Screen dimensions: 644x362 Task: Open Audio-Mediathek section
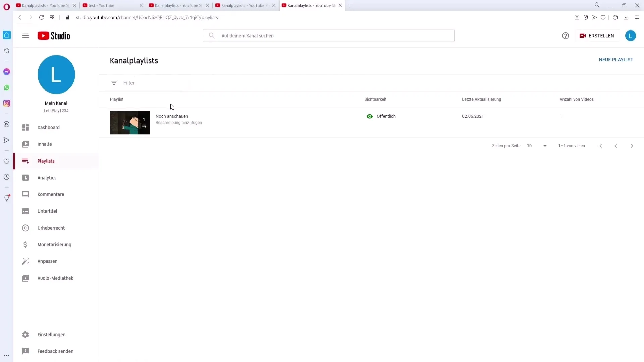point(55,278)
